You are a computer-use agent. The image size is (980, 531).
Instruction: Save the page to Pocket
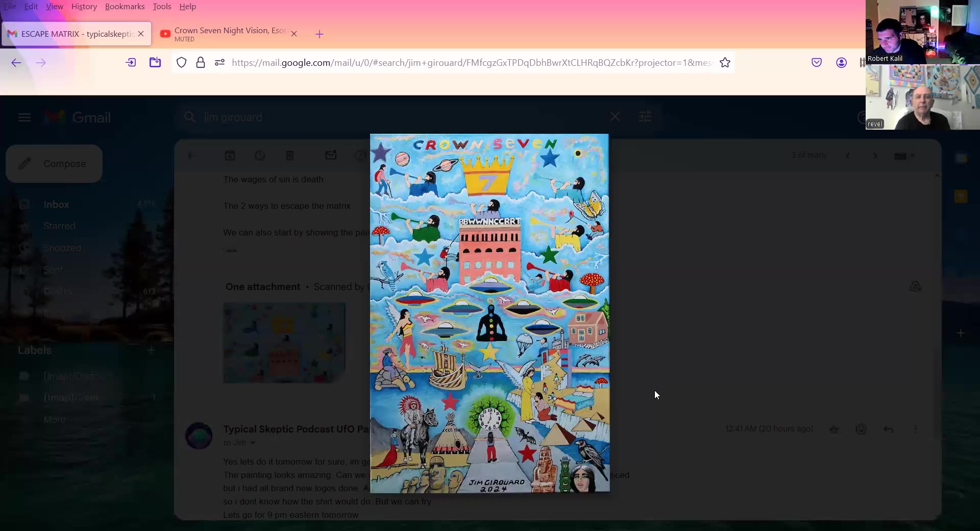817,62
